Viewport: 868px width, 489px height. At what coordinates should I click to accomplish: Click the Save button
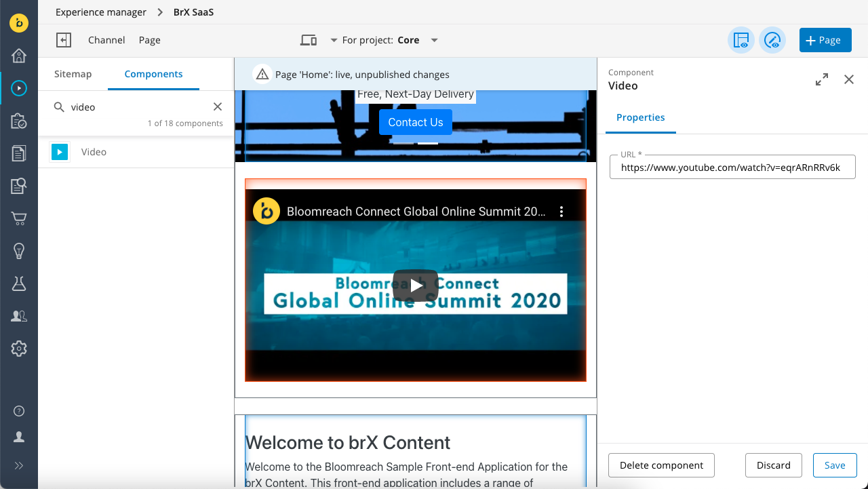click(835, 465)
